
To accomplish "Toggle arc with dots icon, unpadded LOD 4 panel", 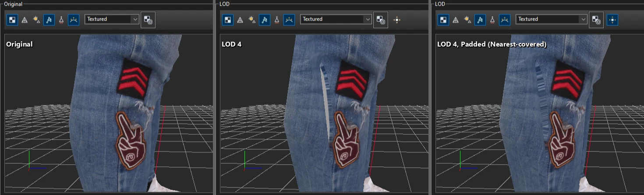I will coord(289,20).
